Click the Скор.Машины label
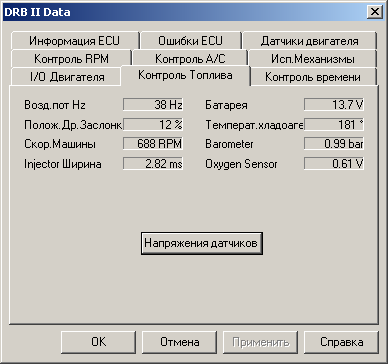 tap(60, 144)
